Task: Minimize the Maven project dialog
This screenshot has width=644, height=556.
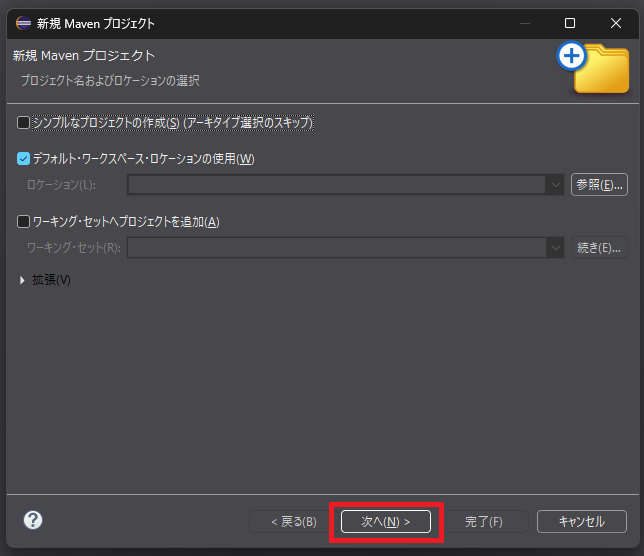Action: click(525, 23)
